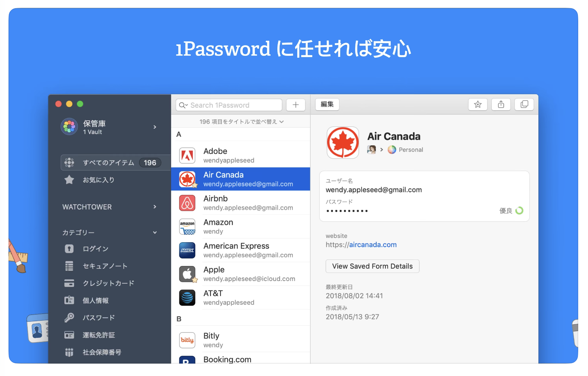Expand the WATCHTOWER section arrow

(x=155, y=207)
